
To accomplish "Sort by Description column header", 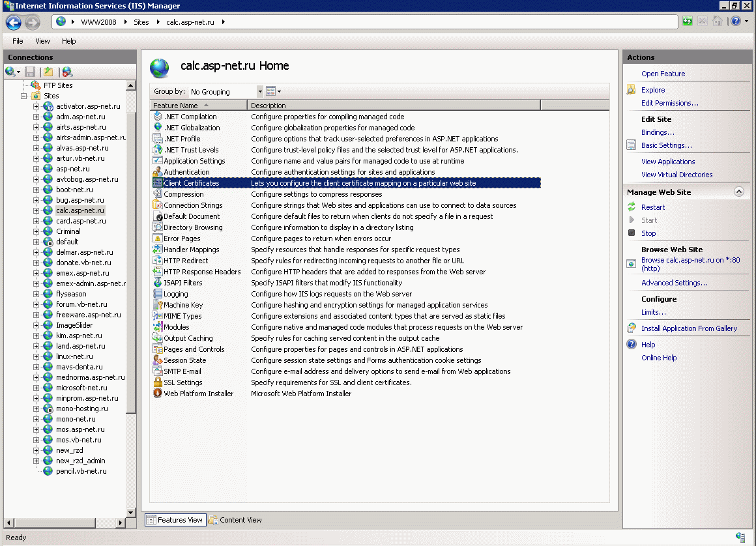I will [394, 106].
